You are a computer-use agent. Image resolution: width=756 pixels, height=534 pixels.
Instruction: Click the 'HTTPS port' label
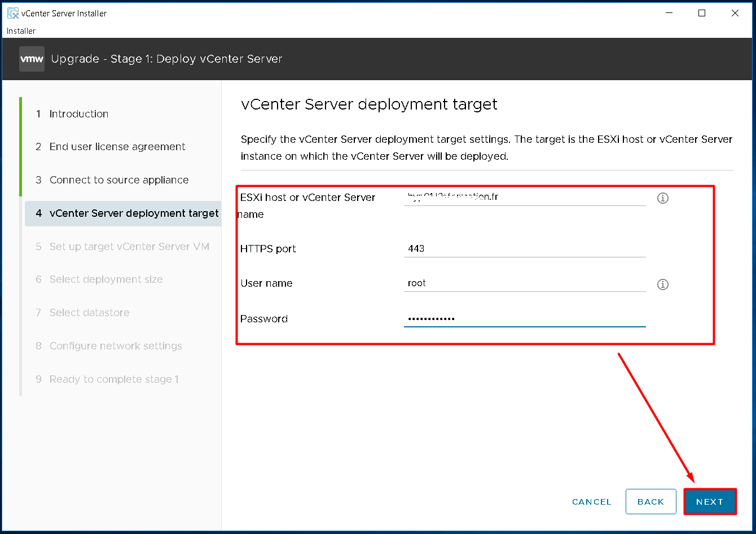pos(268,249)
